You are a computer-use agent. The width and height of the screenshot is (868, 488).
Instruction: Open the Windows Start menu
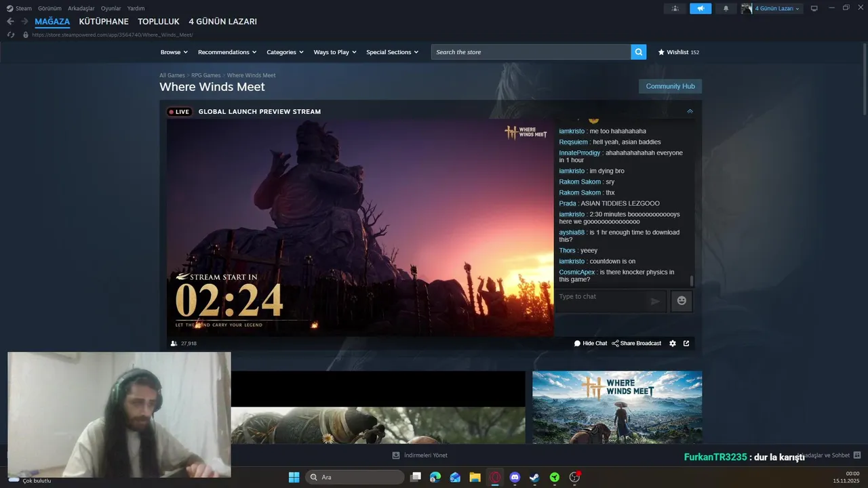pyautogui.click(x=294, y=477)
